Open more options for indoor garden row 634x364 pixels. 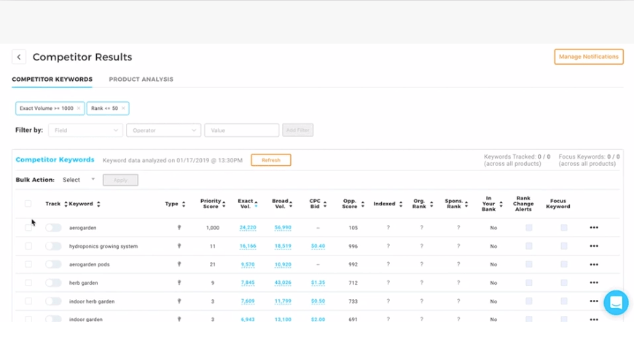(594, 320)
